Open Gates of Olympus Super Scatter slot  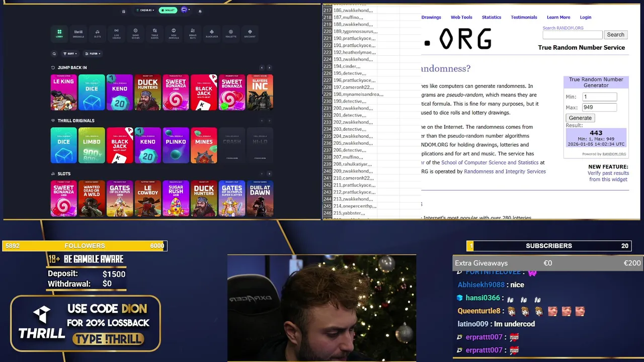coord(232,199)
